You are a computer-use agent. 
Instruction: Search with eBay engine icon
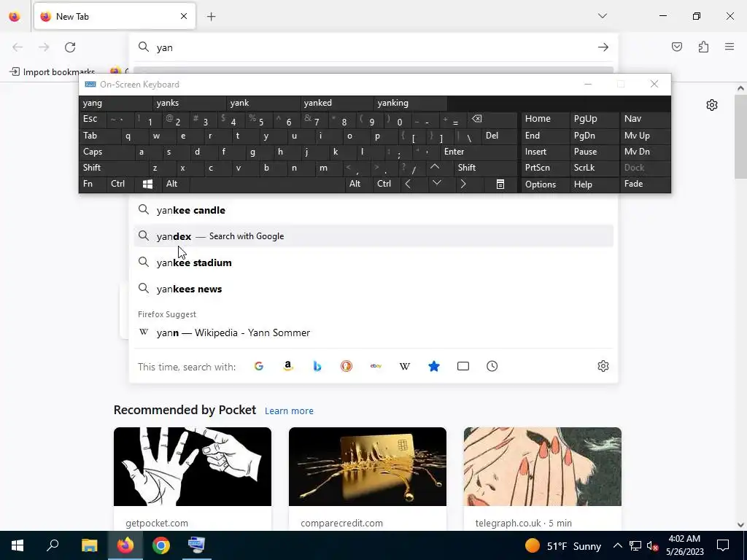coord(376,366)
